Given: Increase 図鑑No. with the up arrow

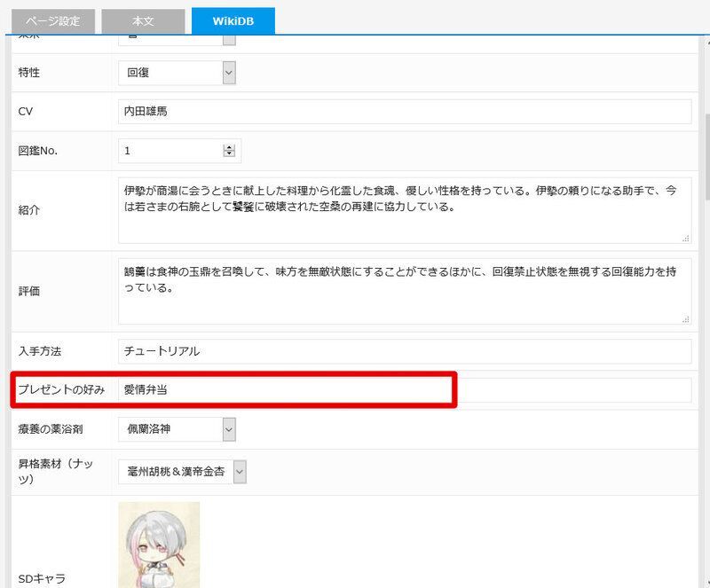Looking at the screenshot, I should tap(229, 147).
